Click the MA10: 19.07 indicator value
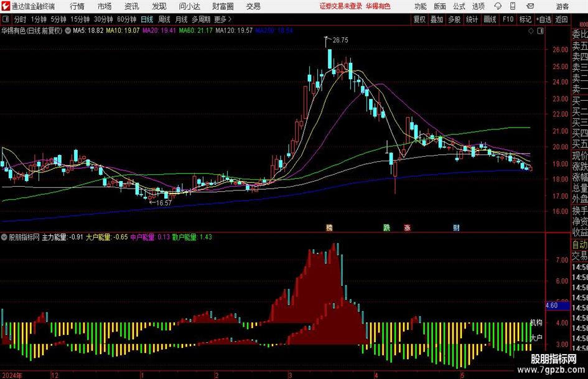The image size is (588, 379). click(x=123, y=30)
